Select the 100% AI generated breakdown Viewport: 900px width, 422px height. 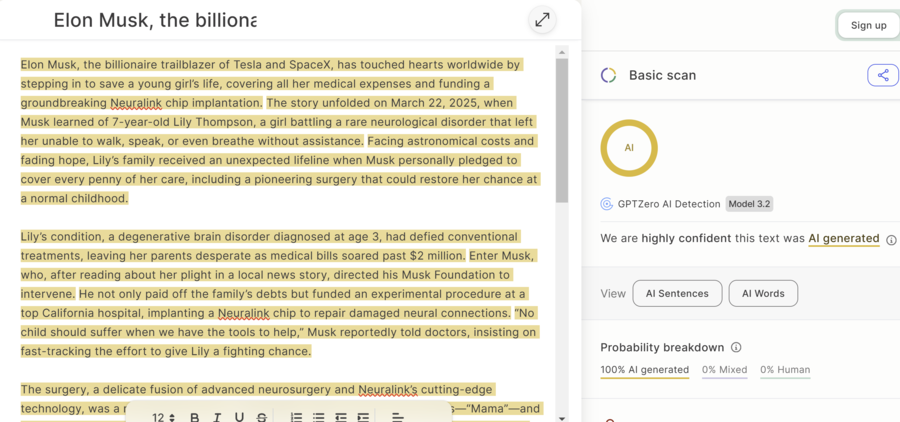(x=645, y=370)
